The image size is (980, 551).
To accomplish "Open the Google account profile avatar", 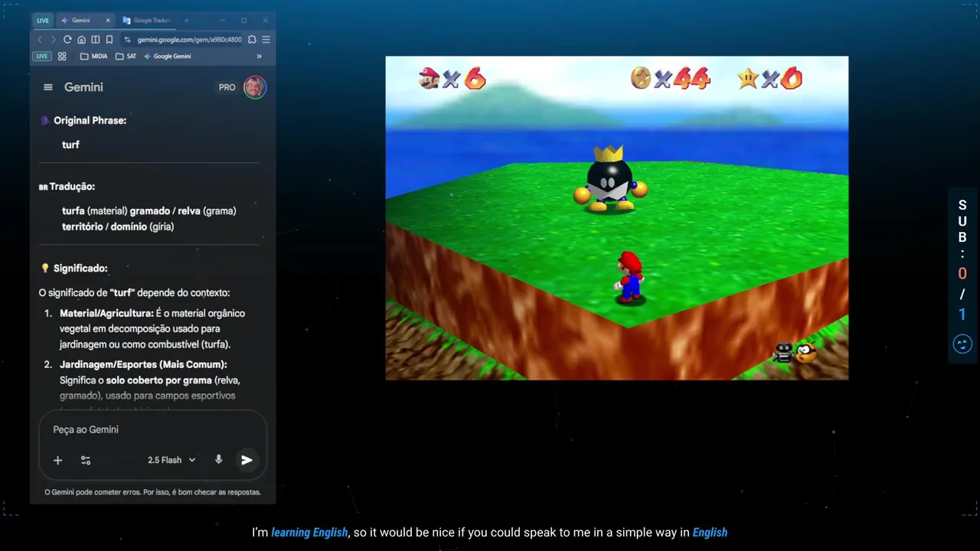I will pos(255,87).
